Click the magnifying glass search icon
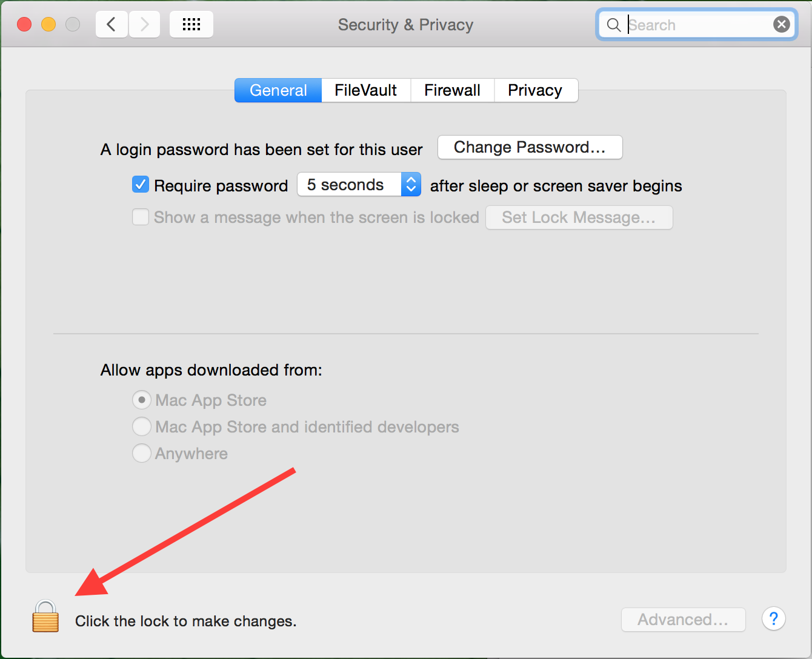The image size is (812, 659). 614,25
